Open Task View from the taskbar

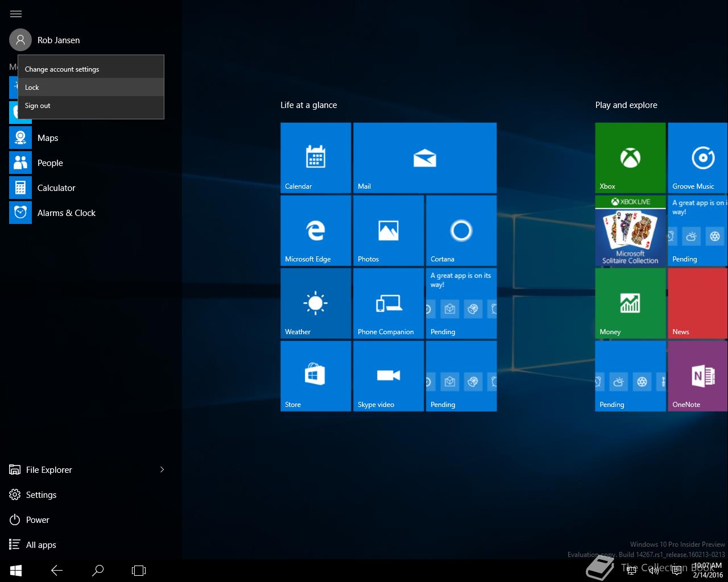139,570
